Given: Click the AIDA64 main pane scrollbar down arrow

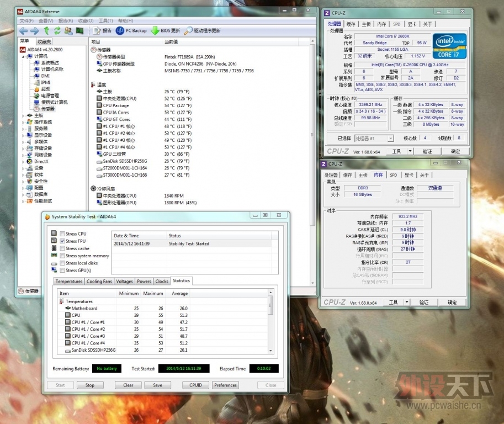Looking at the screenshot, I should [x=312, y=283].
